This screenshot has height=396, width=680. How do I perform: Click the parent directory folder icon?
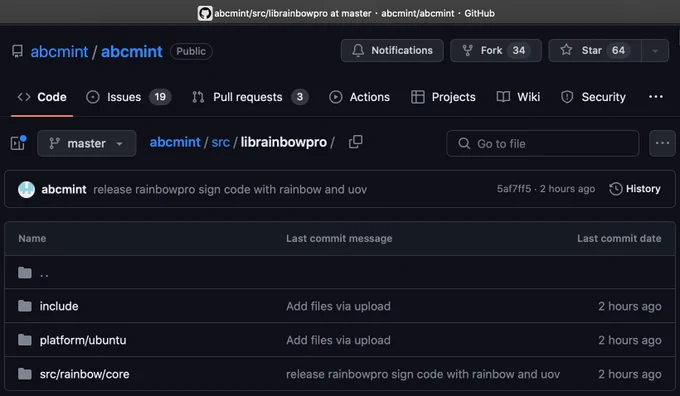[25, 273]
